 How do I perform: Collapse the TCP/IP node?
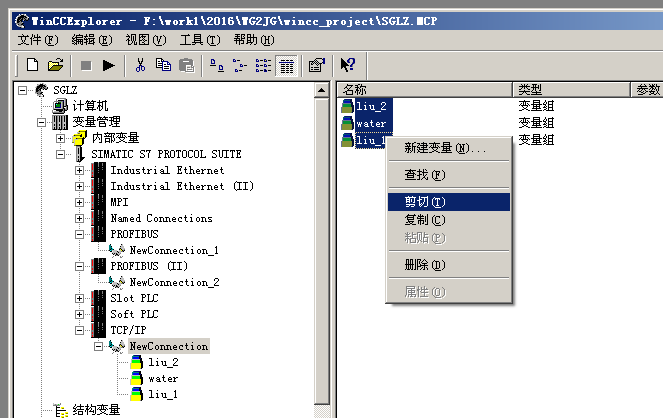click(x=79, y=331)
